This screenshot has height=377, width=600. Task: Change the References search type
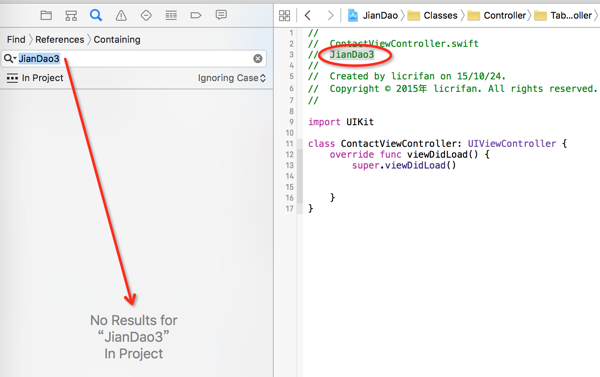click(x=60, y=39)
